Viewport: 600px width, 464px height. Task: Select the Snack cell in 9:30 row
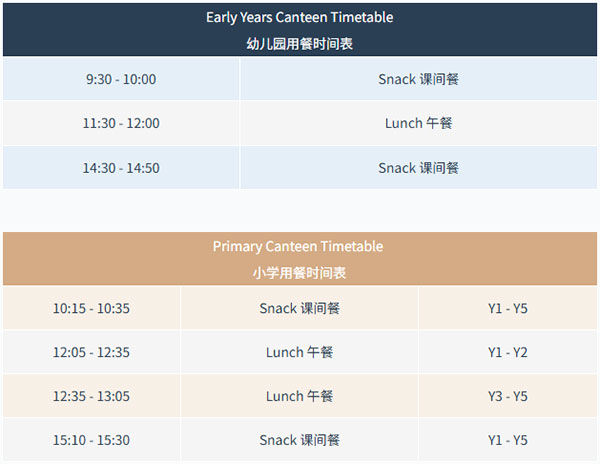point(418,79)
